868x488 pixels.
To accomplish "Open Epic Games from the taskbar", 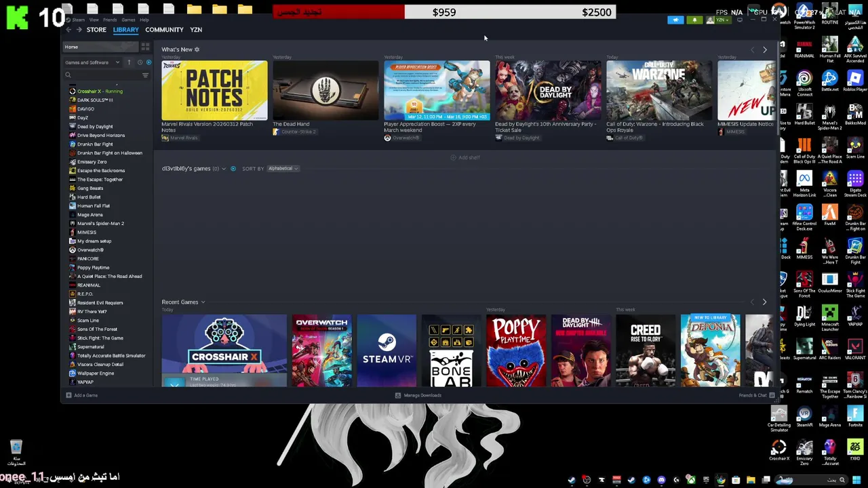I will click(705, 481).
